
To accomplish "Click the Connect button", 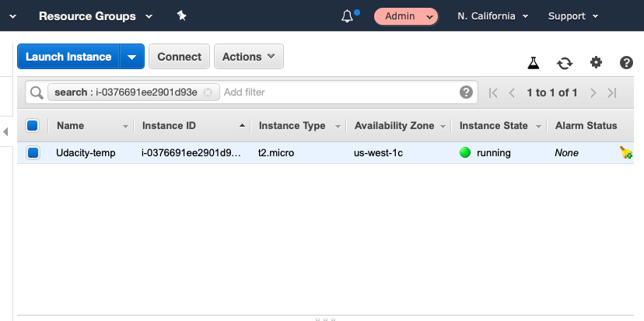I will pos(179,57).
